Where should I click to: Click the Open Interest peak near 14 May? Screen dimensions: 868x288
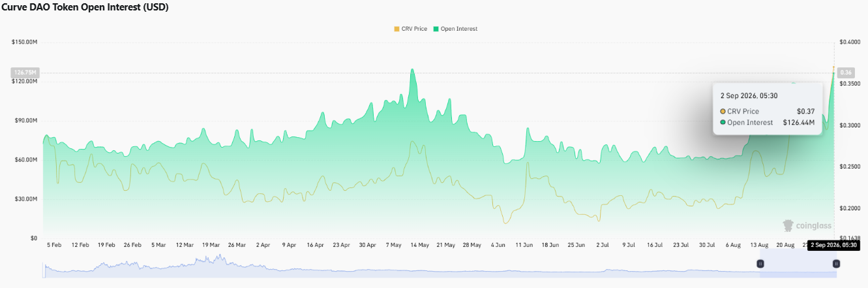[x=412, y=69]
